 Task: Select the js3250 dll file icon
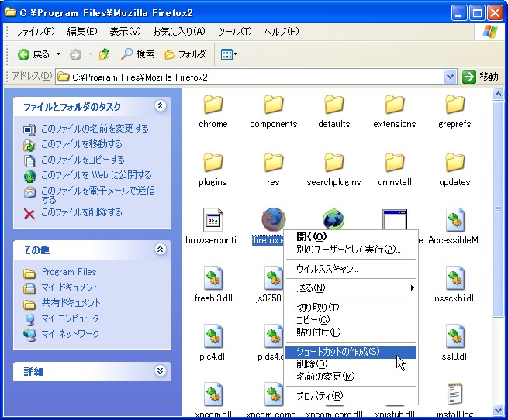click(x=273, y=278)
